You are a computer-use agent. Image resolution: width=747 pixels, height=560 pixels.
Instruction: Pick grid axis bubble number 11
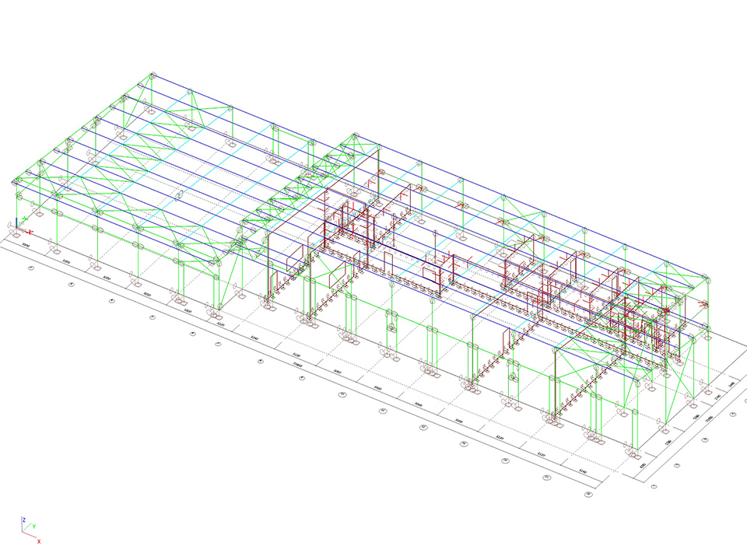(x=382, y=411)
